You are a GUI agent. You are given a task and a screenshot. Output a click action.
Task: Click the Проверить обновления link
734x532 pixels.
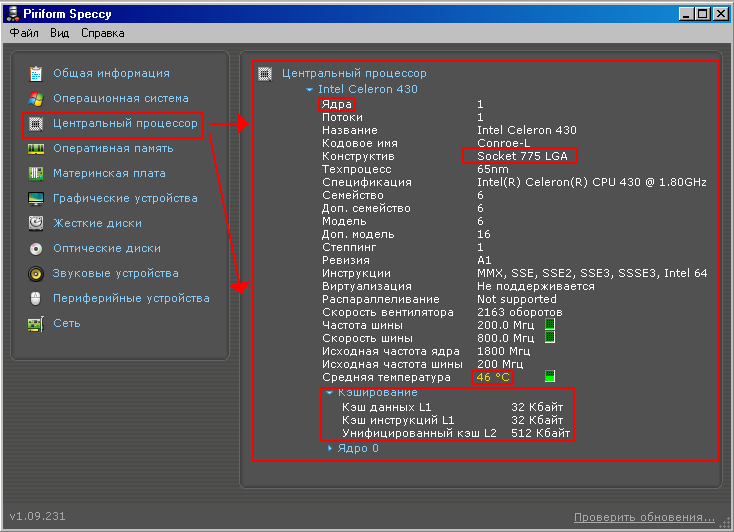[x=644, y=517]
